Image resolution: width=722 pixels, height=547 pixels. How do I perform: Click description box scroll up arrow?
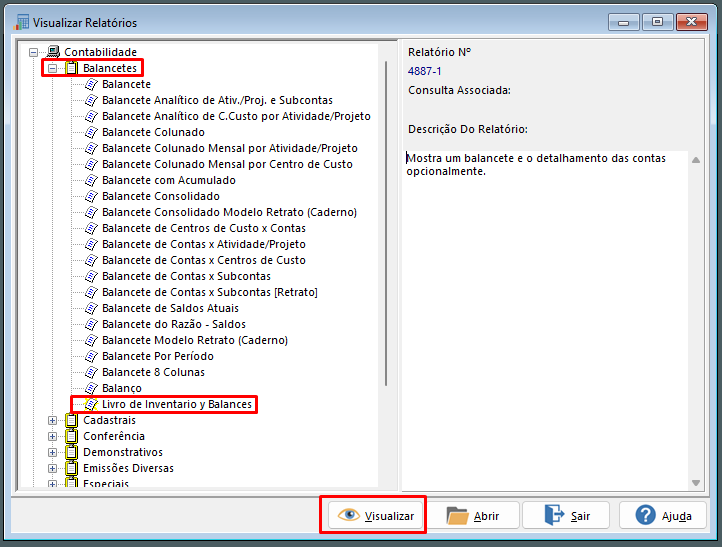pyautogui.click(x=696, y=160)
